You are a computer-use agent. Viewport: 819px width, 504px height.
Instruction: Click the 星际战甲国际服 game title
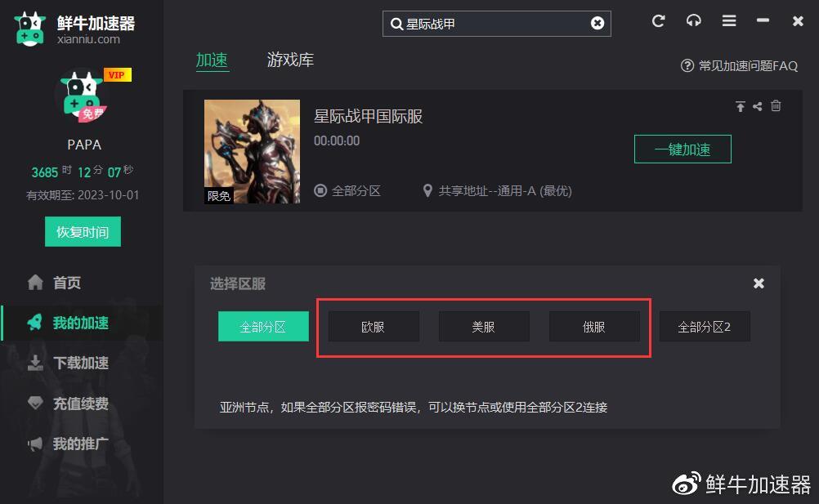(369, 116)
